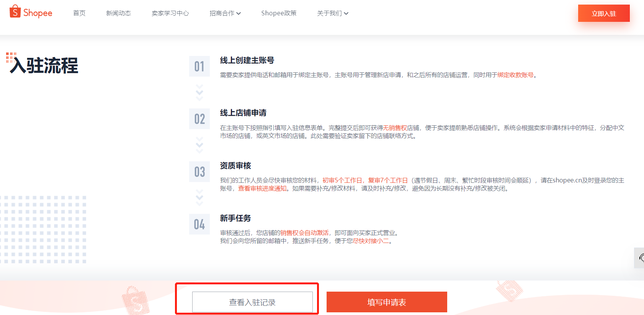Expand the 招商合作 dropdown menu
The image size is (644, 315).
tap(225, 13)
